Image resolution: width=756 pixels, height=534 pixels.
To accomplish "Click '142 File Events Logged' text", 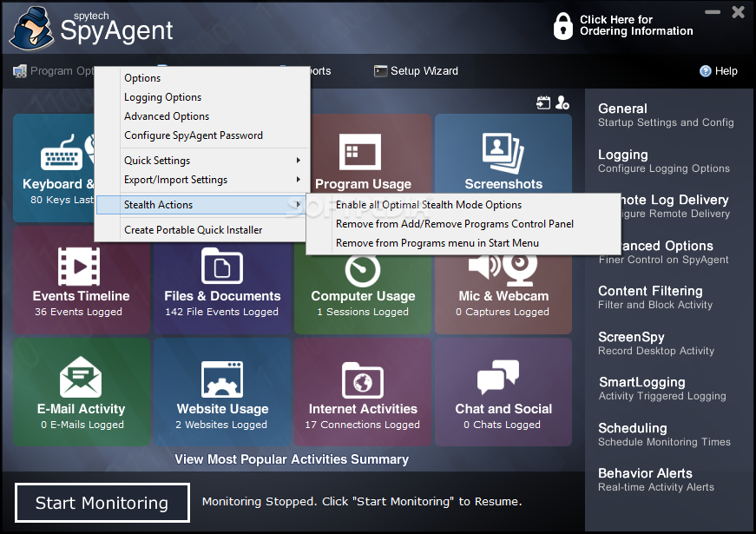I will [x=222, y=312].
